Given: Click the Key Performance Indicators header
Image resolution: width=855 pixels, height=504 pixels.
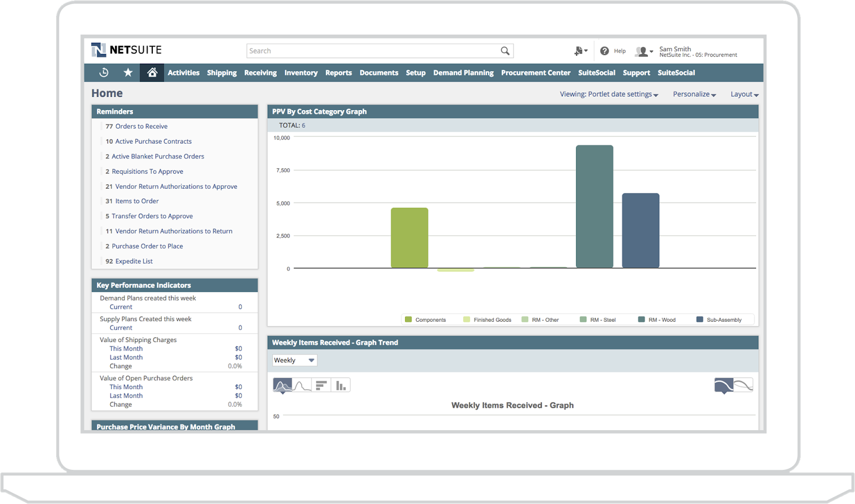Looking at the screenshot, I should coord(175,285).
